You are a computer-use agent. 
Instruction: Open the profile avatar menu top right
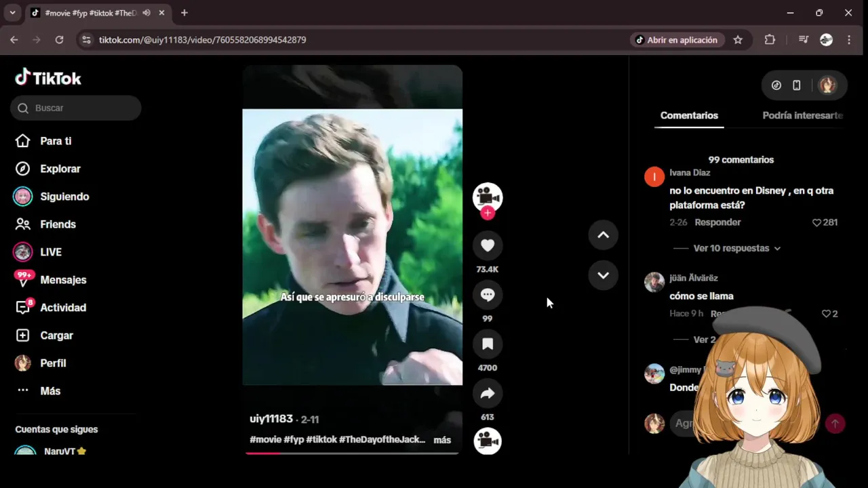click(x=827, y=85)
